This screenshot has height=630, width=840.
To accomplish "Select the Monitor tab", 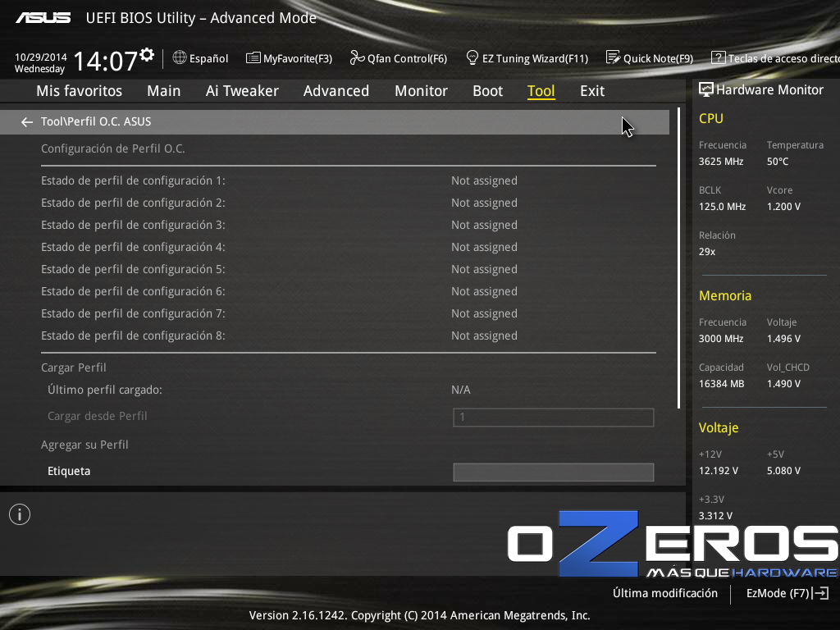I will [x=421, y=91].
